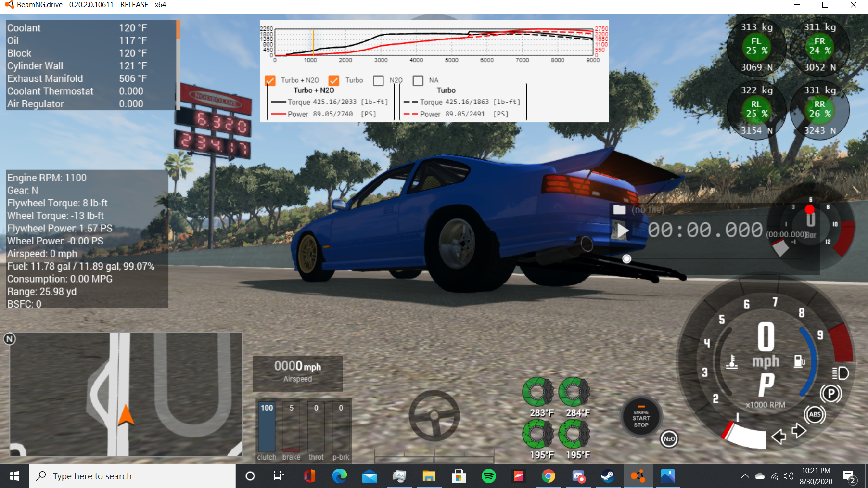The image size is (868, 488).
Task: Enable the NA curve checkbox
Action: click(418, 80)
